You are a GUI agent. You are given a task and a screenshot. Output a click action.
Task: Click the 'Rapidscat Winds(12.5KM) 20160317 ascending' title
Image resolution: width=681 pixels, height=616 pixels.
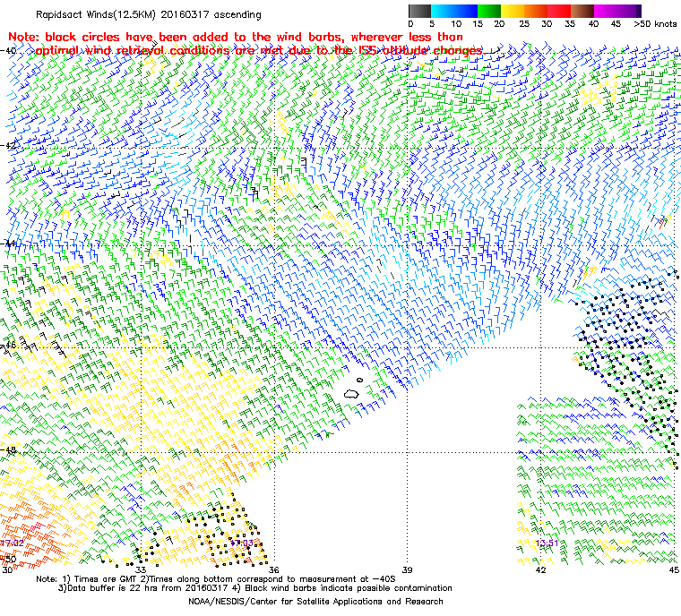point(149,14)
